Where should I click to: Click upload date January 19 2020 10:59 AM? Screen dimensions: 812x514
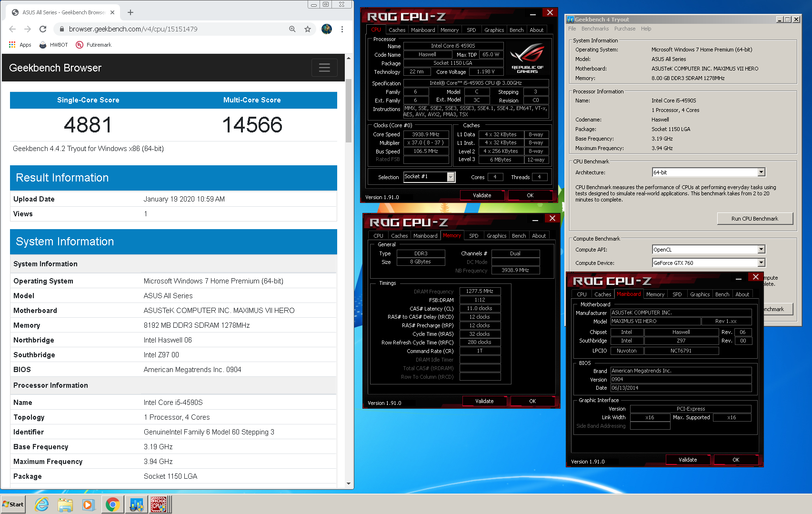coord(184,199)
